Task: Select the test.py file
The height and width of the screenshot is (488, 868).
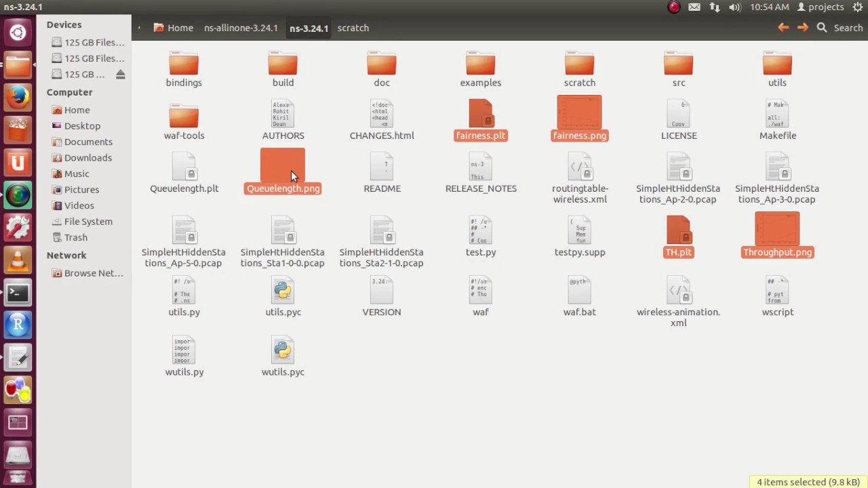Action: [481, 237]
